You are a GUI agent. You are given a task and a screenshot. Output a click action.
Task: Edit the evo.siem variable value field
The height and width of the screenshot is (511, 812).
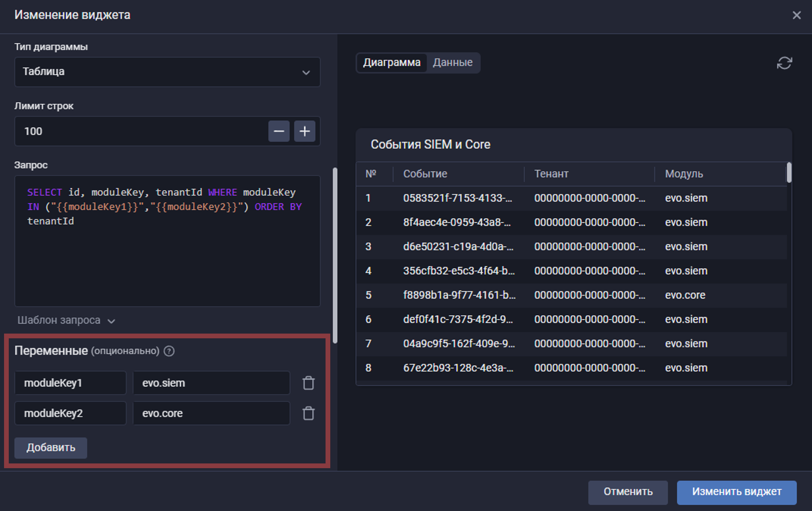[x=211, y=383]
